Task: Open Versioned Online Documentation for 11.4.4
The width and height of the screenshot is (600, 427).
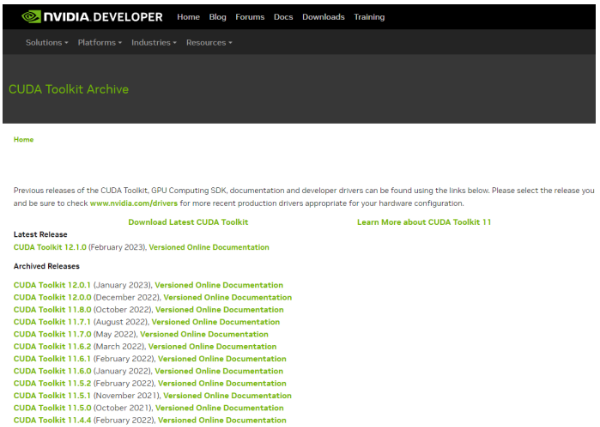Action: pos(222,420)
